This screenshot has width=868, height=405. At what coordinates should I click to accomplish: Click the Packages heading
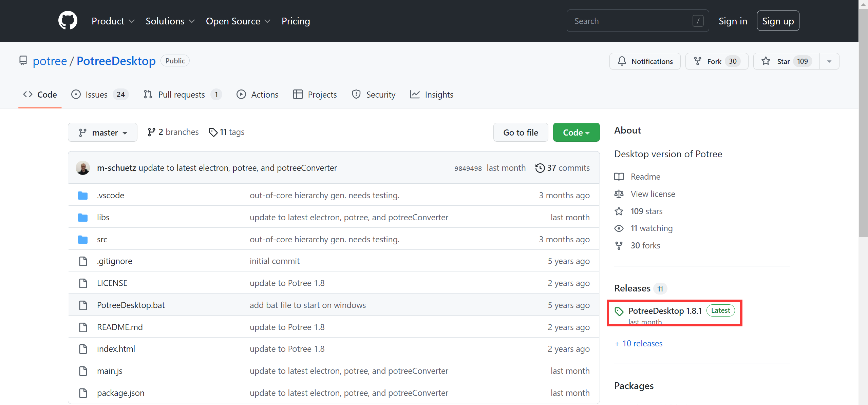click(x=634, y=386)
